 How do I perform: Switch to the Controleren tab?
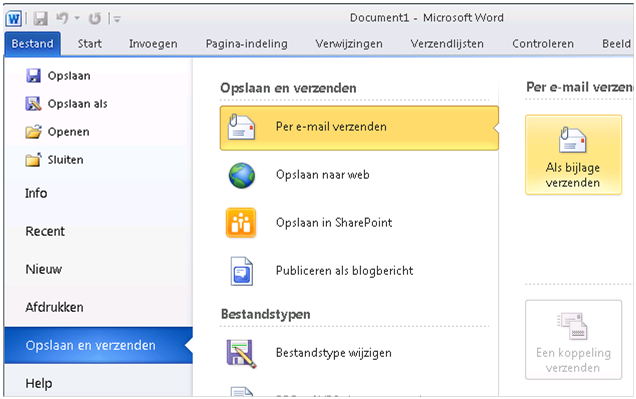543,43
